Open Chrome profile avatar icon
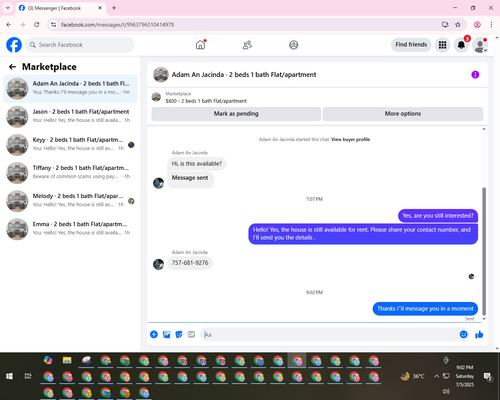The width and height of the screenshot is (500, 400). 477,25
